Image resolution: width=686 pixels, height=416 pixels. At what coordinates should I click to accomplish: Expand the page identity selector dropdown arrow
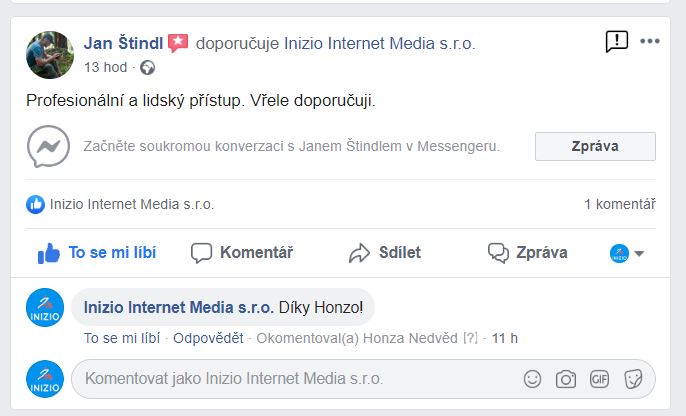pos(639,253)
